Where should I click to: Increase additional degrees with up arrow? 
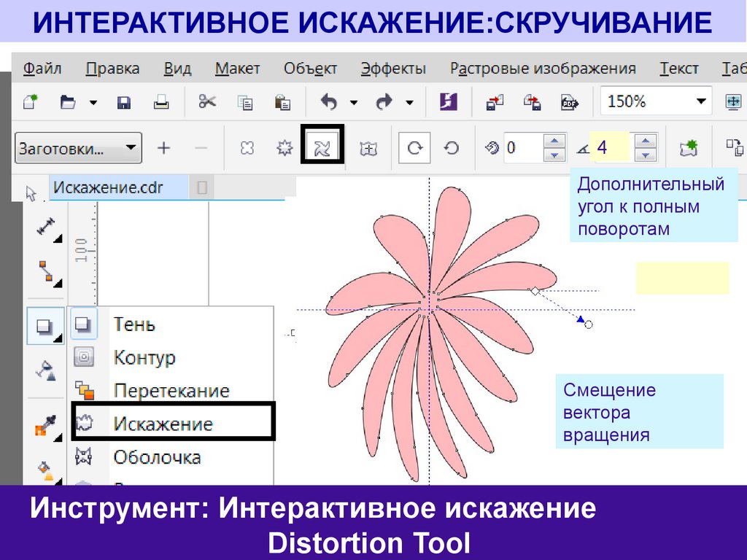click(646, 141)
